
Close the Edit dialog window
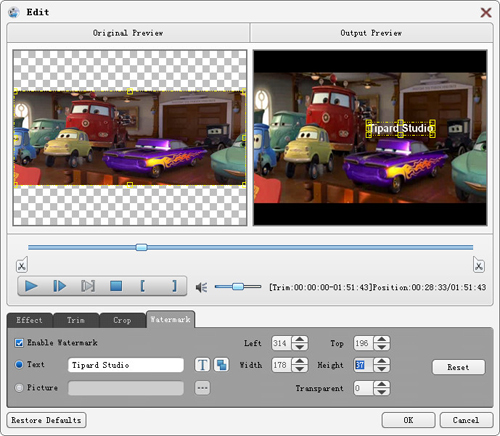(x=486, y=13)
